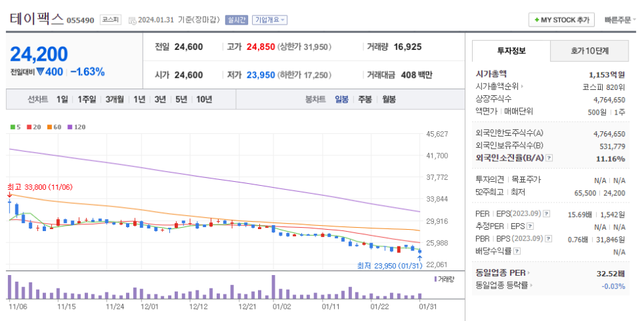Select 1일 line chart period
This screenshot has width=644, height=321.
[x=62, y=99]
